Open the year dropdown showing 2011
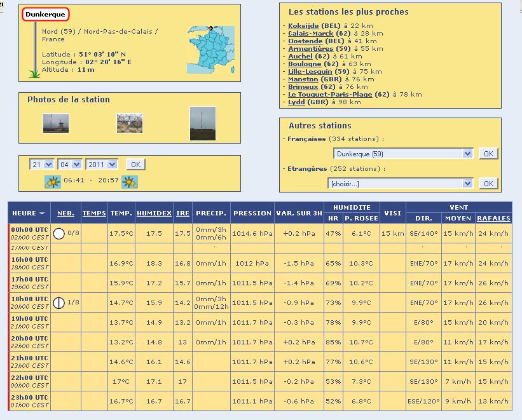This screenshot has width=522, height=420. (102, 164)
